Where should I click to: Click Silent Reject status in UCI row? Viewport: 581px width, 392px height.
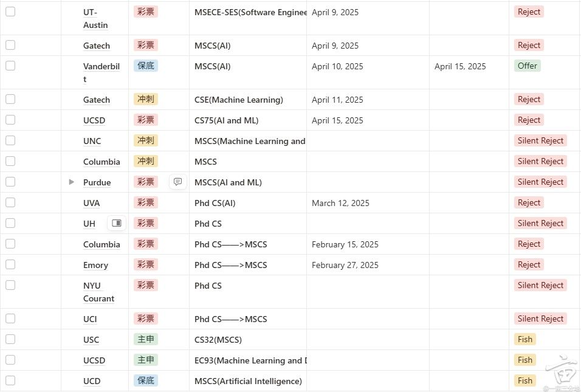[540, 318]
